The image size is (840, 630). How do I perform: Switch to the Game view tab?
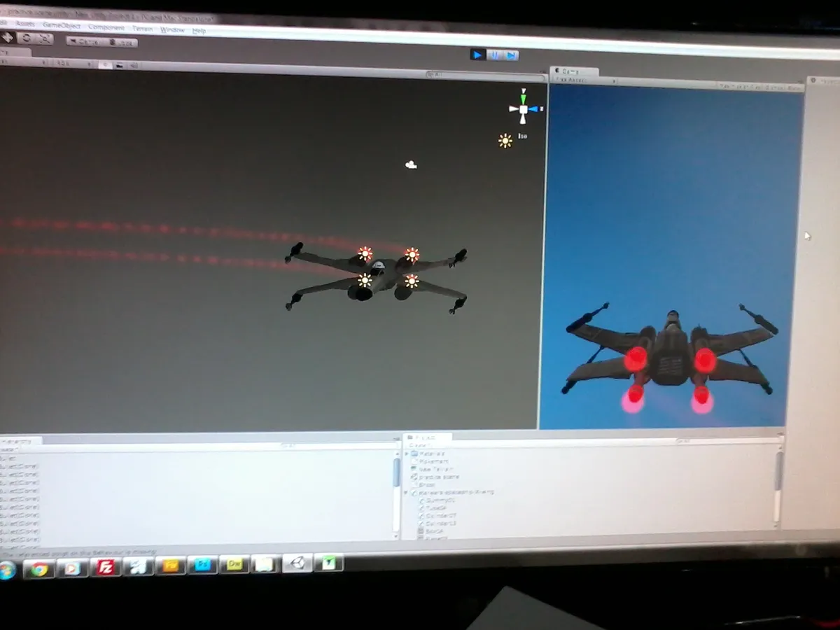573,71
